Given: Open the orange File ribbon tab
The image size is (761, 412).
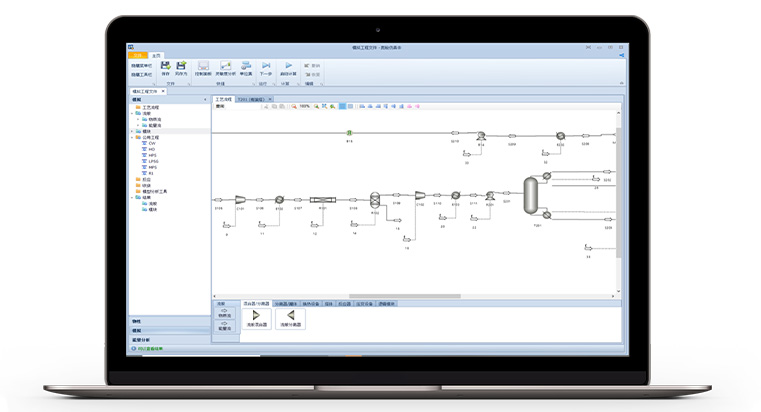Looking at the screenshot, I should [x=137, y=53].
